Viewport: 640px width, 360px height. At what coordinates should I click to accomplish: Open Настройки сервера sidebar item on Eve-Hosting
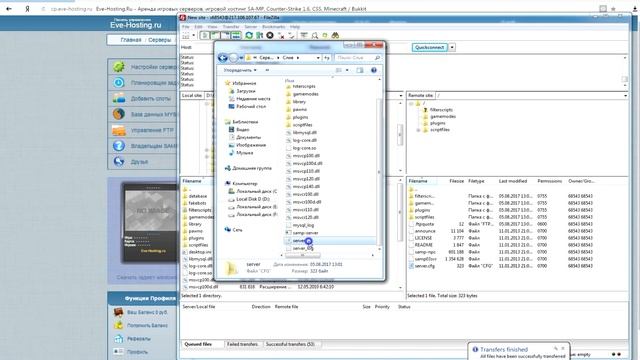[143, 67]
